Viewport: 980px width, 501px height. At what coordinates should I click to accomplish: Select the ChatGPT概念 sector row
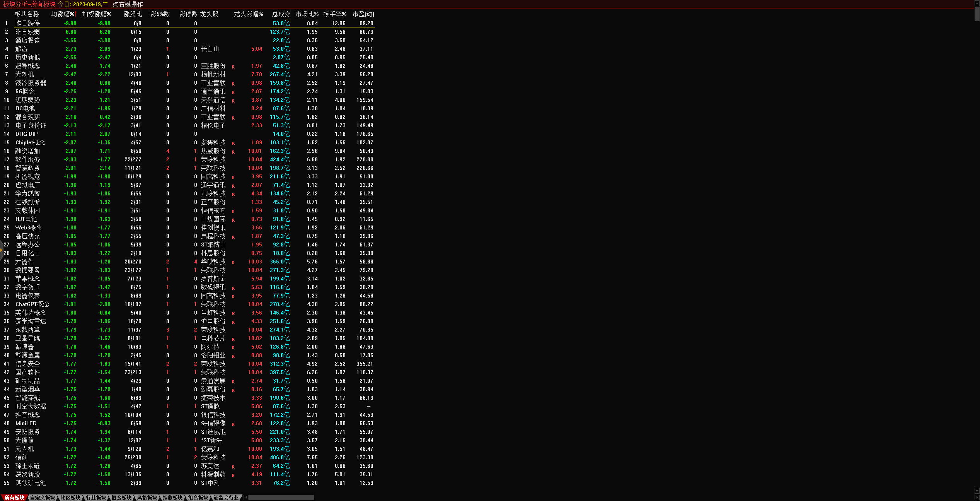(x=32, y=304)
